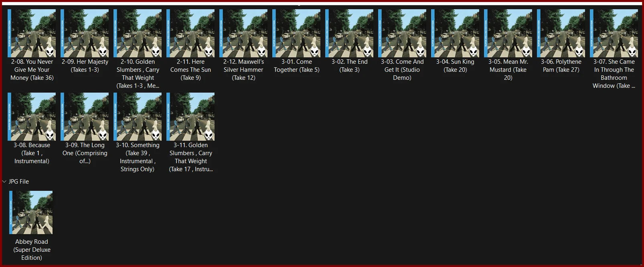
Task: Click the file name '3-10. Something (Take 39, Instrumental, Strings Only)'
Action: pyautogui.click(x=138, y=157)
